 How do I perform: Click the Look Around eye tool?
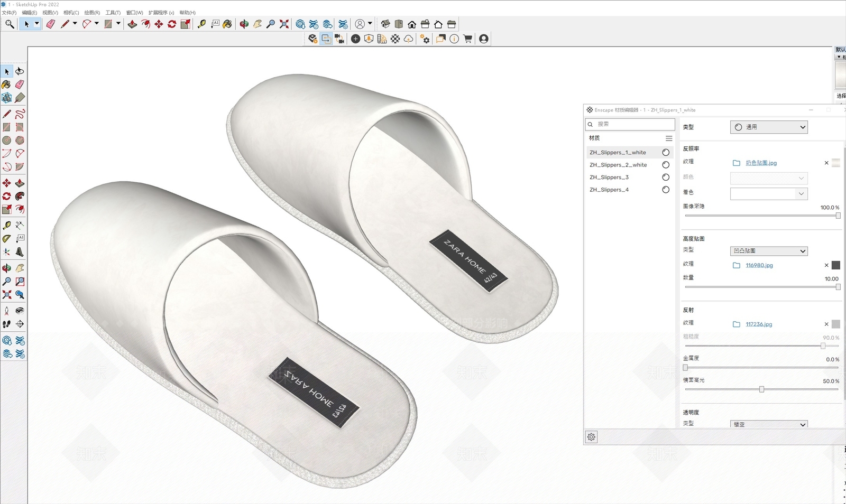[x=20, y=311]
